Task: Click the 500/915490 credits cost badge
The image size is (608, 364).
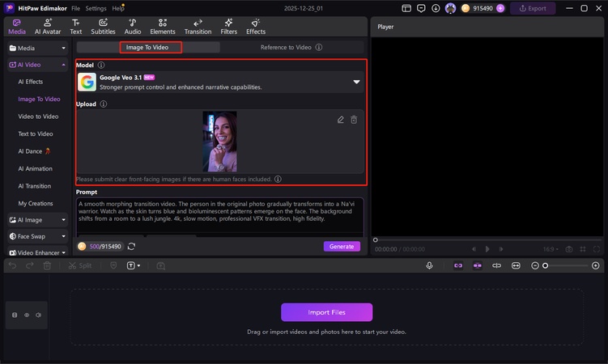Action: pyautogui.click(x=100, y=246)
